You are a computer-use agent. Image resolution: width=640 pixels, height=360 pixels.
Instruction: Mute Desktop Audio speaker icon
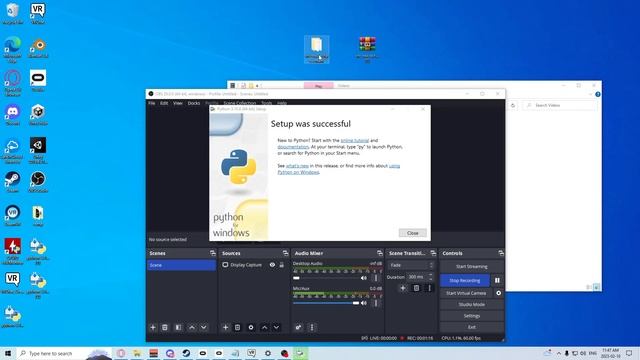[364, 278]
